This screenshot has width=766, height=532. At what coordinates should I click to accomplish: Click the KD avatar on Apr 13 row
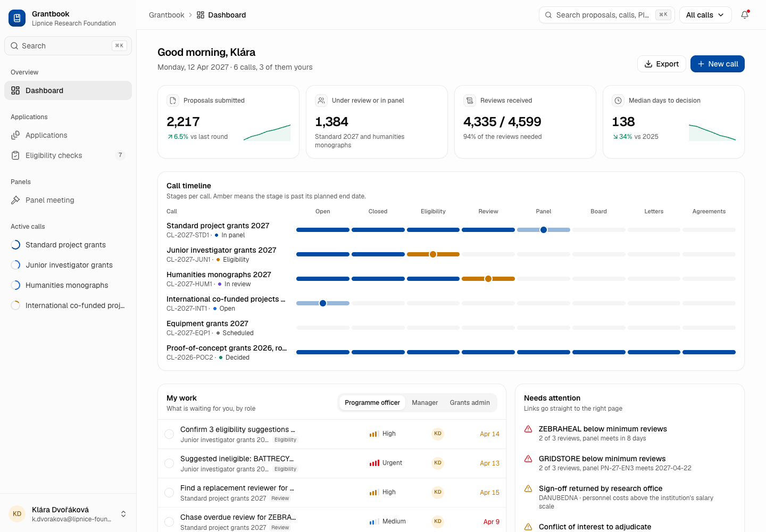[x=438, y=463]
